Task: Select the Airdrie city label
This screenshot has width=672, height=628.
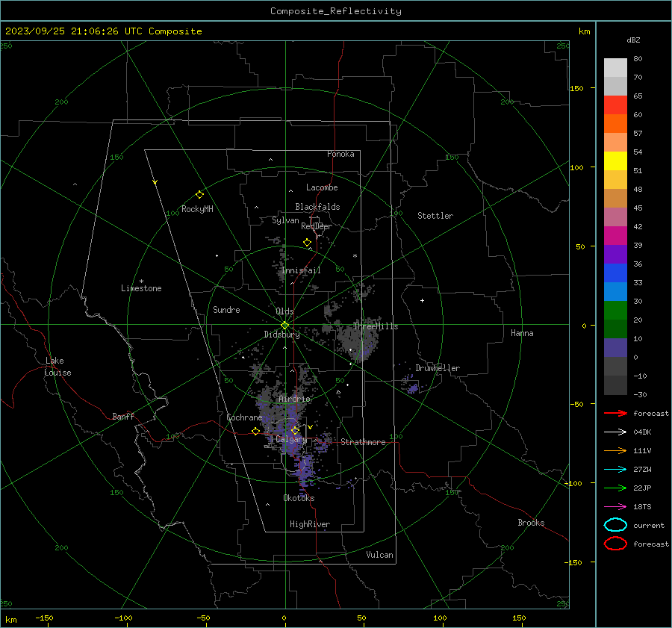Action: click(294, 399)
